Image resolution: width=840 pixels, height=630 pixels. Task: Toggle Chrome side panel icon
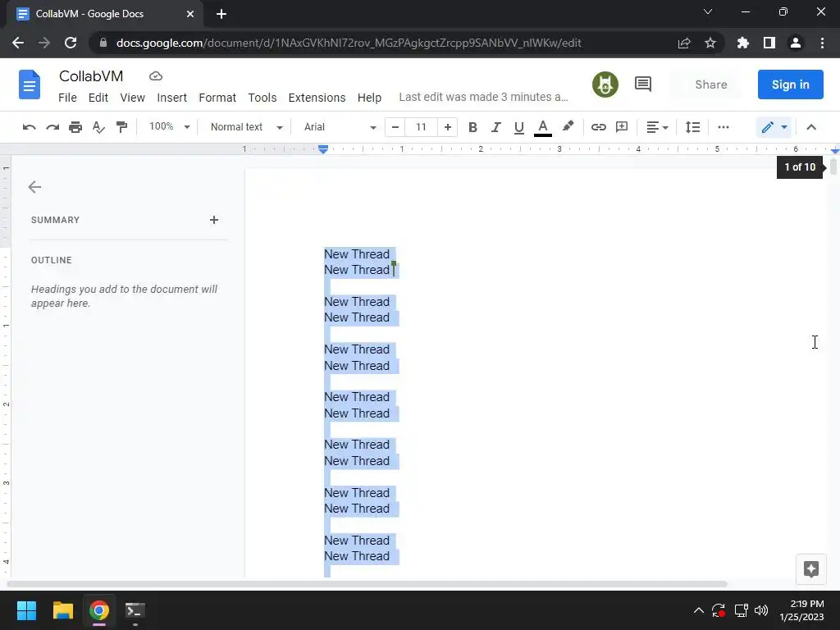point(769,43)
